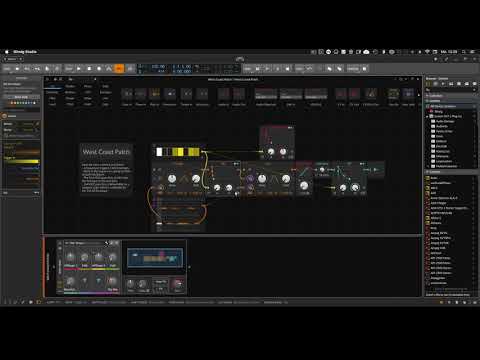Select the pointer tool in the toolbar

(x=47, y=69)
